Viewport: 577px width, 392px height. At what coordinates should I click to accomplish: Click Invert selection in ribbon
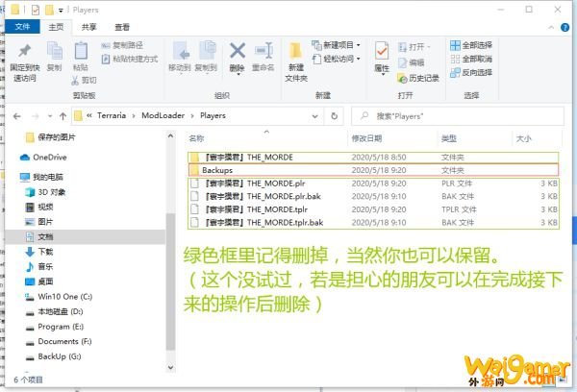(471, 72)
